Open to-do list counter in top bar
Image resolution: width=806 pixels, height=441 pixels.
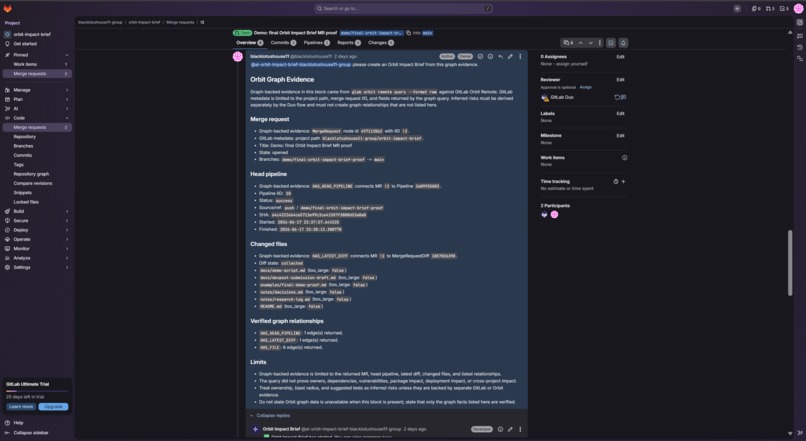(784, 8)
